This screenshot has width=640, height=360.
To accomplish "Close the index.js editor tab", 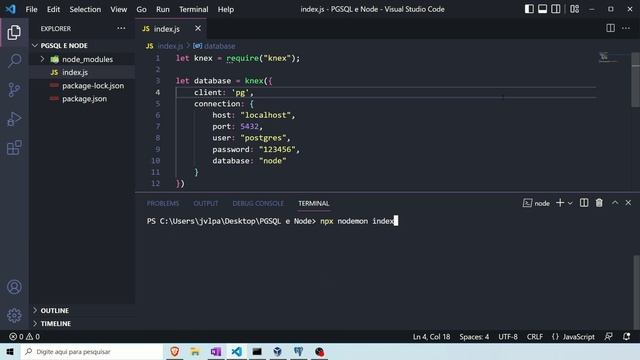I will [198, 28].
